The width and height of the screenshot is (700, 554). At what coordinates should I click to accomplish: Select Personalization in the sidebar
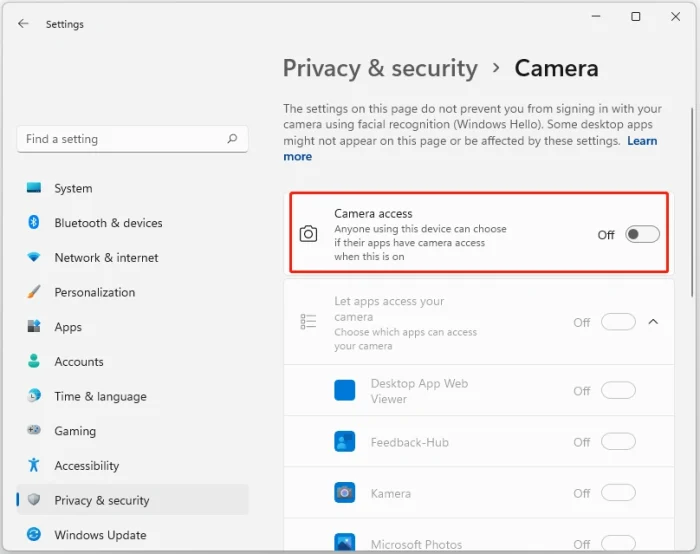point(132,292)
